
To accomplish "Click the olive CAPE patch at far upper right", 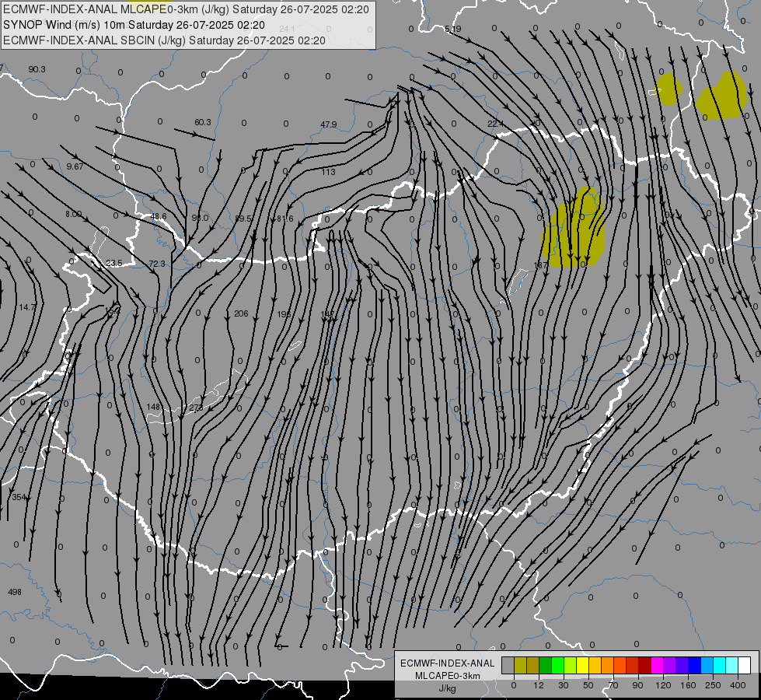I will [x=721, y=95].
